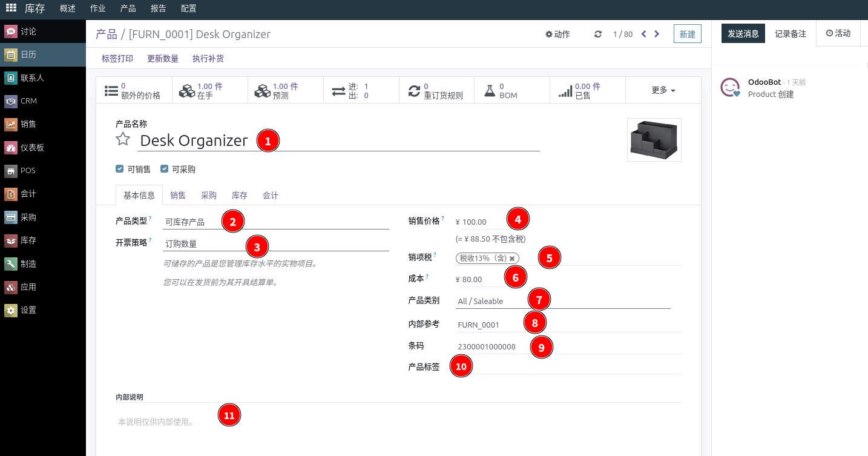Switch to the 库存 tab
868x456 pixels.
[240, 195]
